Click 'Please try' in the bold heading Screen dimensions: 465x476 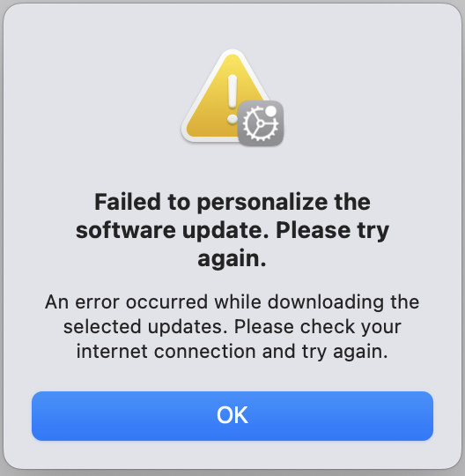click(332, 231)
